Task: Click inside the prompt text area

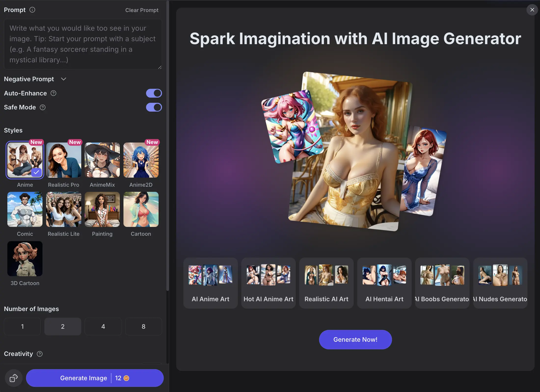Action: tap(83, 44)
